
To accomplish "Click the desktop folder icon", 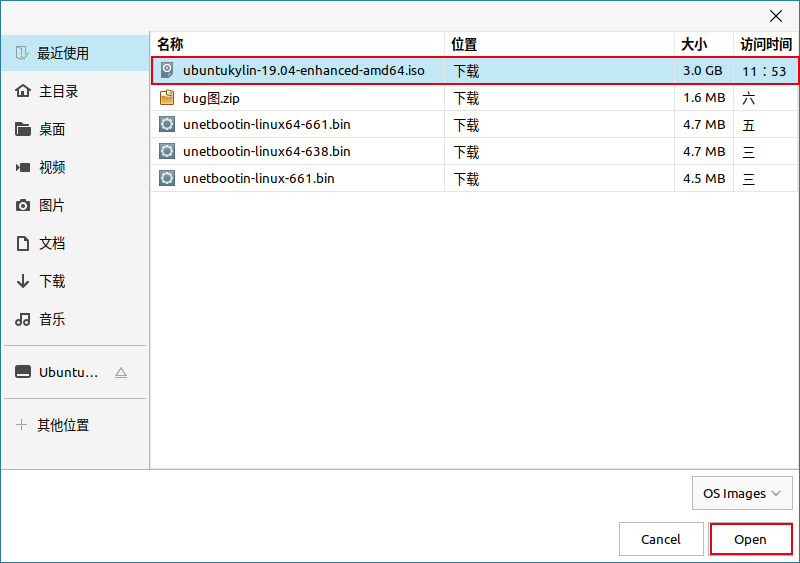I will tap(22, 129).
